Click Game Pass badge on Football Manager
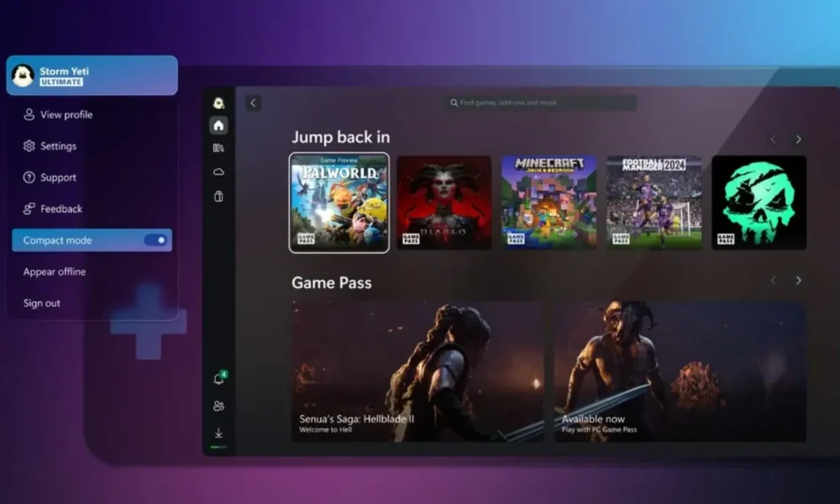Viewport: 840px width, 504px height. tap(621, 239)
